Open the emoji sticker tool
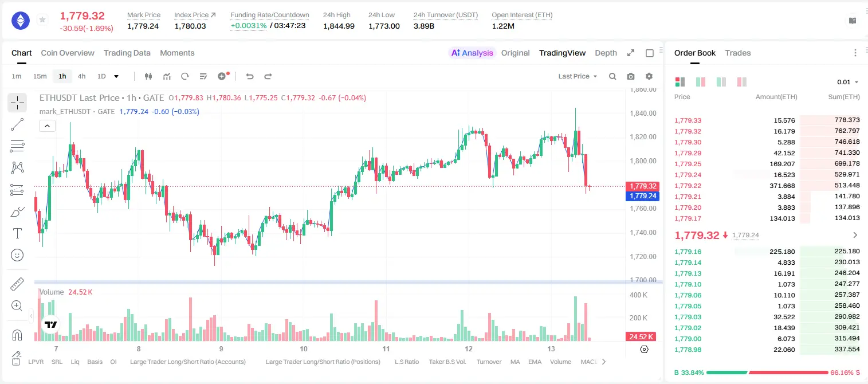This screenshot has width=868, height=384. [17, 255]
